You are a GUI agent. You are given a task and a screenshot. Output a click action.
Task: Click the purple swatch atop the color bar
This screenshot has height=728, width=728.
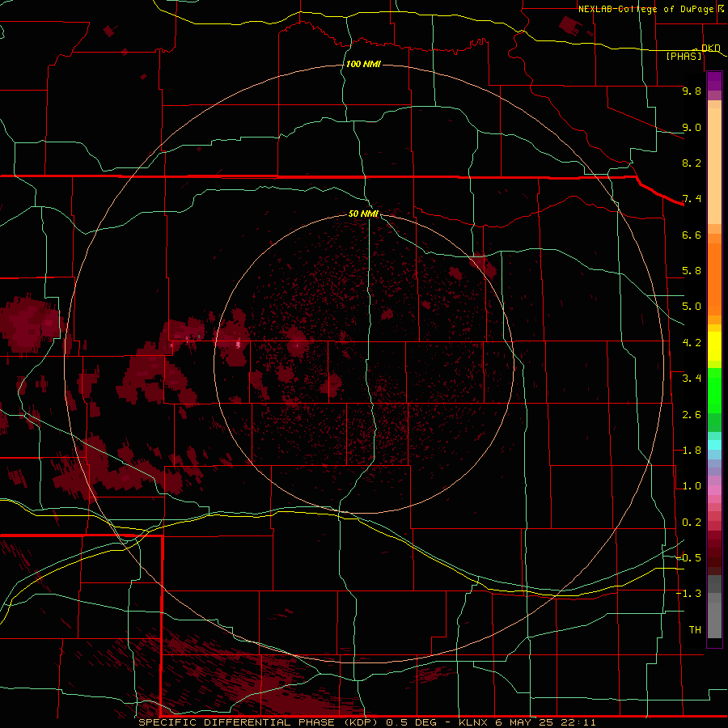click(714, 81)
